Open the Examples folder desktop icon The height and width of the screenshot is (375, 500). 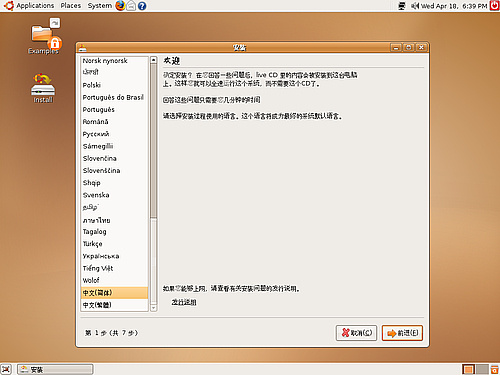(44, 36)
